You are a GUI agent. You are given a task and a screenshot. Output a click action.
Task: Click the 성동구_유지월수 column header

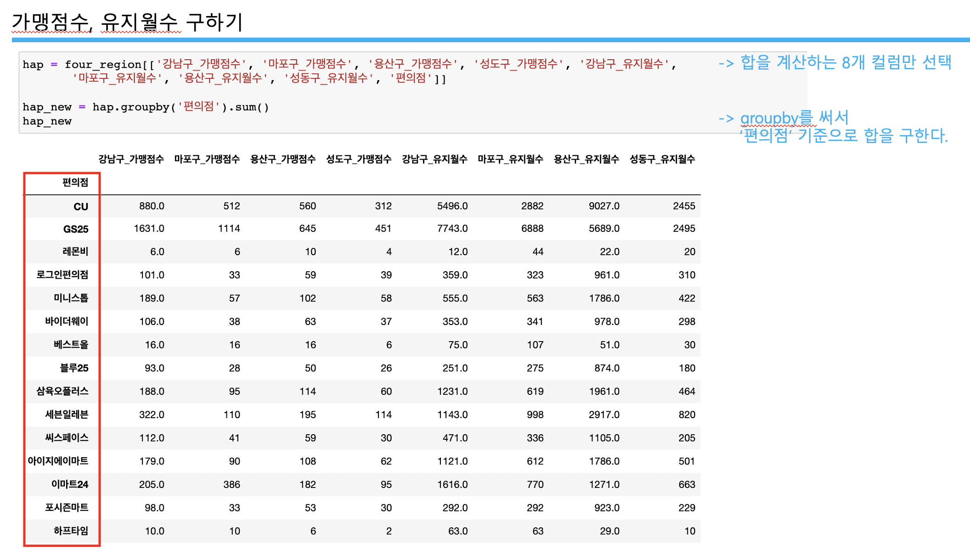click(x=662, y=159)
